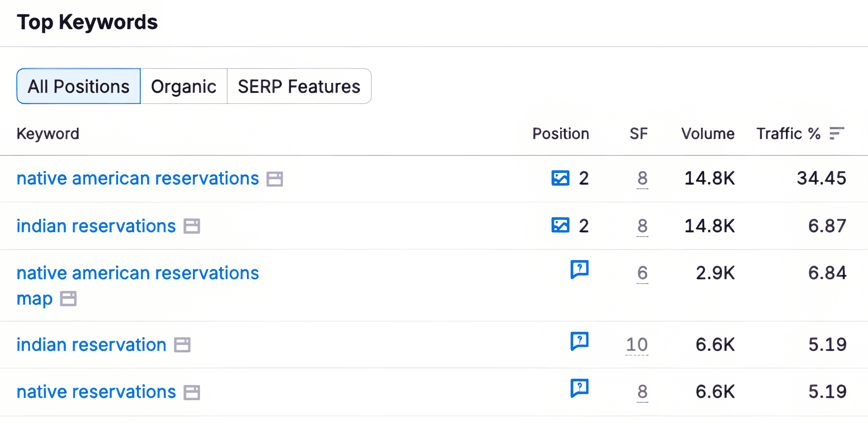This screenshot has width=868, height=423.
Task: Sort by the Keyword column header
Action: point(48,134)
